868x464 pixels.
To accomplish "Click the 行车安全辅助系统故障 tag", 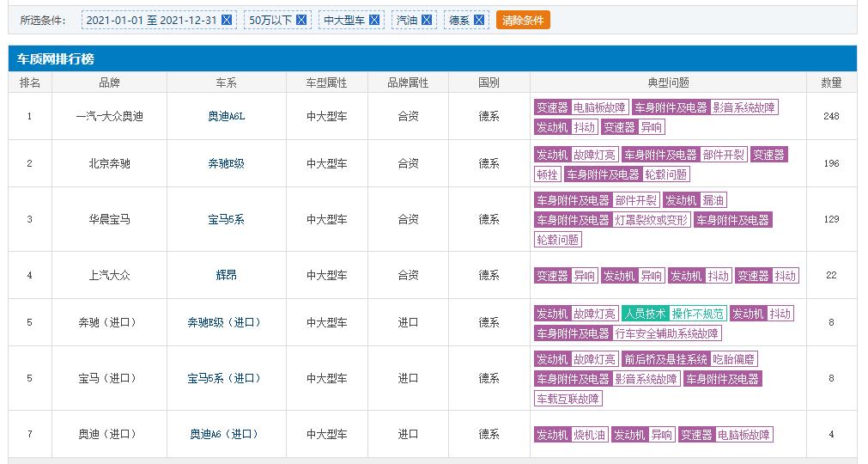I will [666, 333].
